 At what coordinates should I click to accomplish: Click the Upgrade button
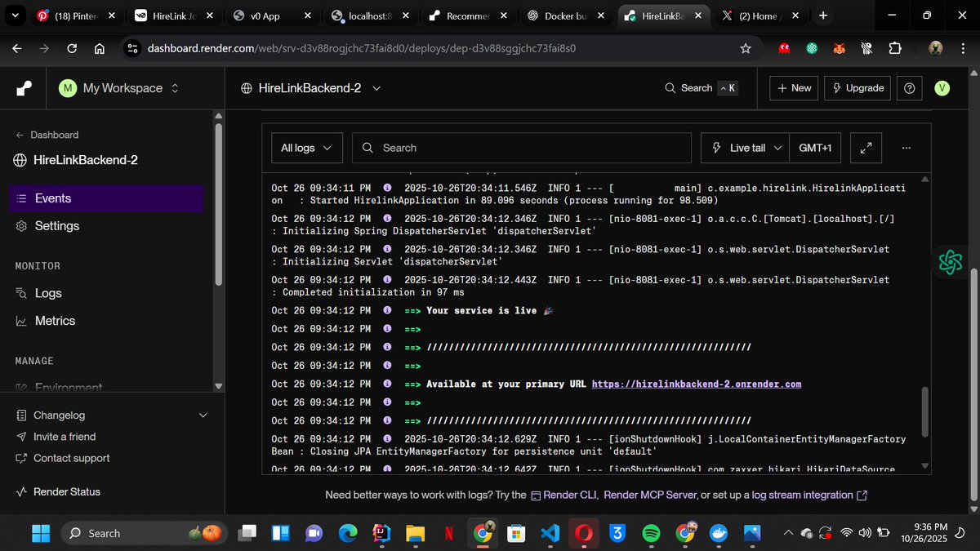pos(857,88)
